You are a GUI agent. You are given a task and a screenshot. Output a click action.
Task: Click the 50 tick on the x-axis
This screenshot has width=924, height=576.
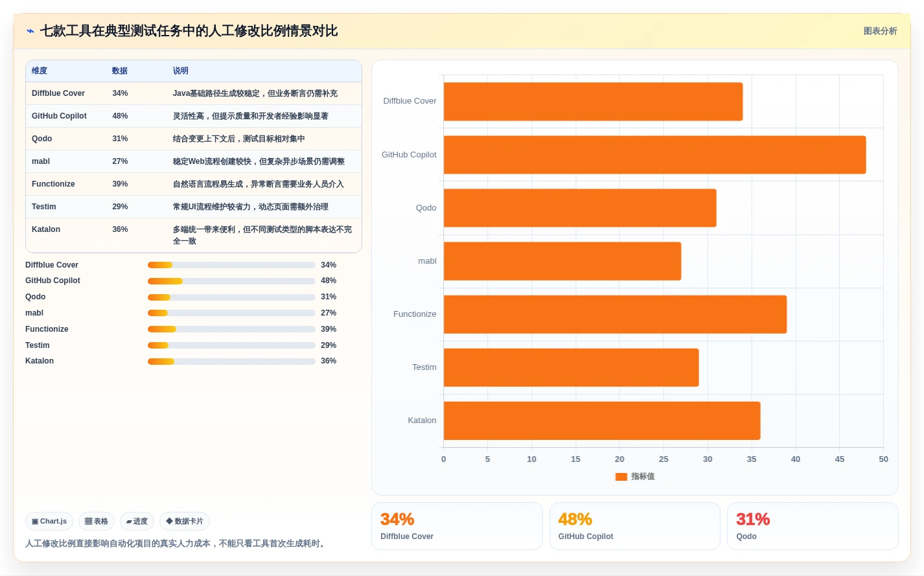[x=883, y=459]
